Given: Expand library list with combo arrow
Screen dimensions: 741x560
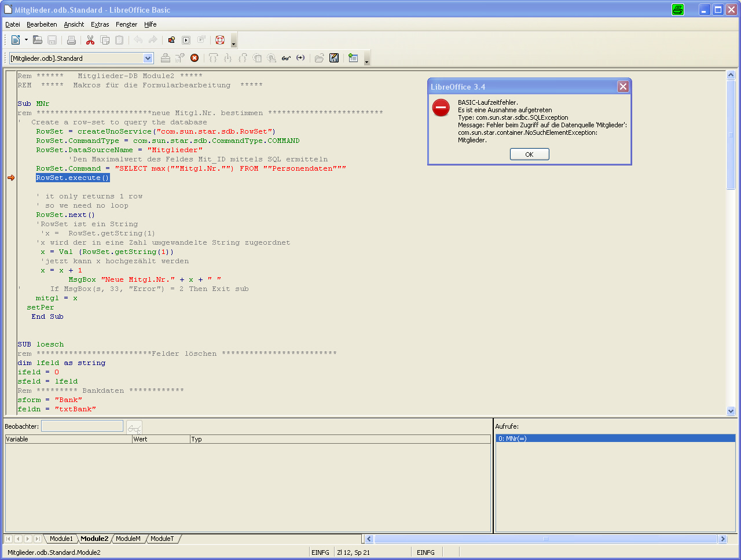Looking at the screenshot, I should 148,58.
